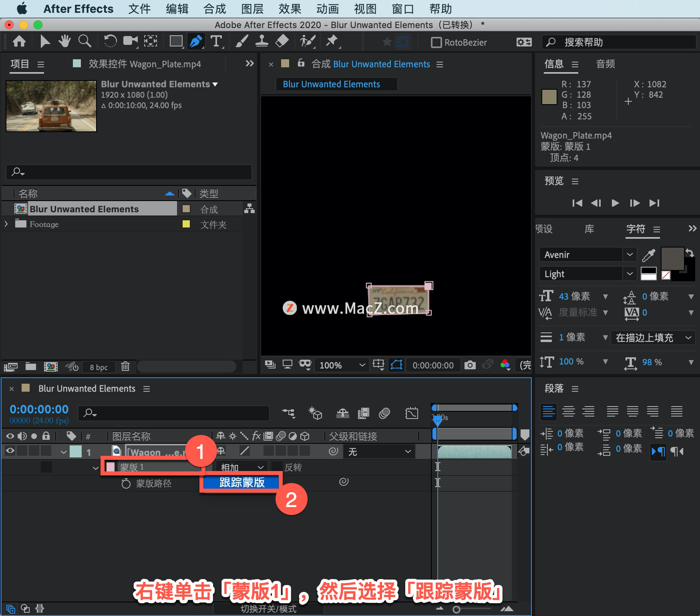Open the 动画 menu
Image resolution: width=700 pixels, height=616 pixels.
click(328, 9)
